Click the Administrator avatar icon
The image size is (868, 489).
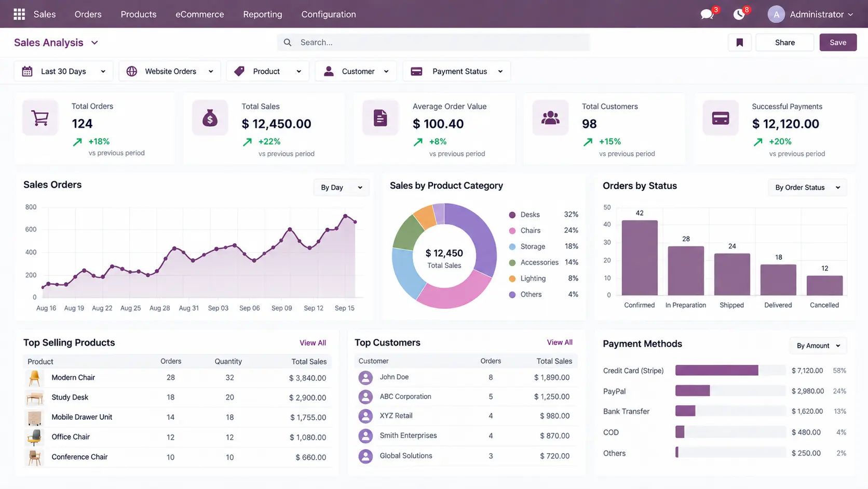(776, 15)
